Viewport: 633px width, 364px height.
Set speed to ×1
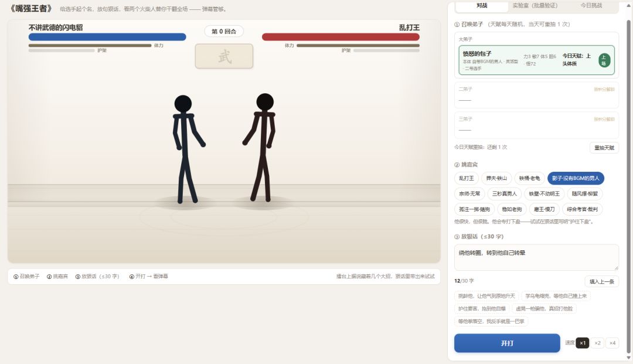[582, 343]
